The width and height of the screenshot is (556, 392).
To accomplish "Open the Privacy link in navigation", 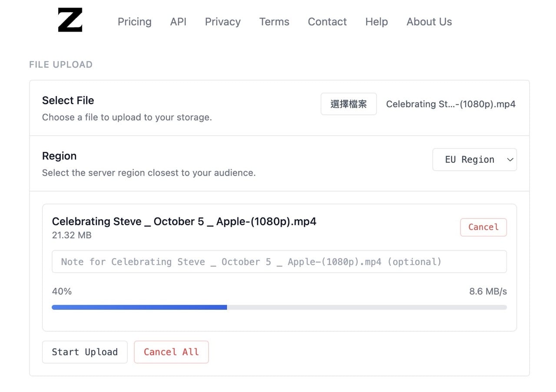I will pos(222,22).
